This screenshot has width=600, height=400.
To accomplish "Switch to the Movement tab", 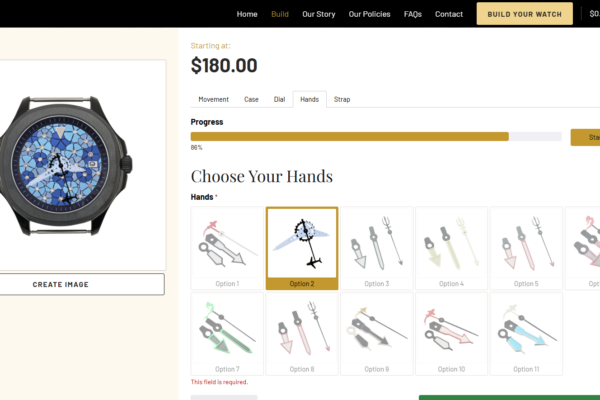I will point(214,100).
